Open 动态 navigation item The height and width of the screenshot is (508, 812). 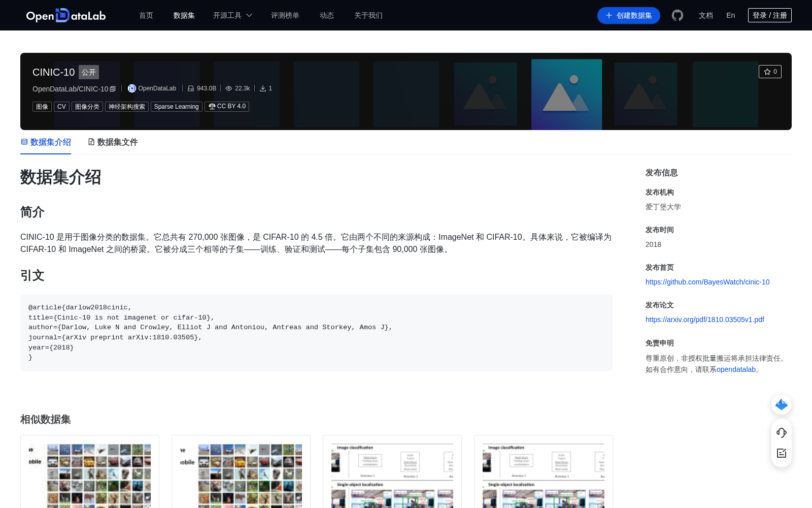tap(327, 15)
